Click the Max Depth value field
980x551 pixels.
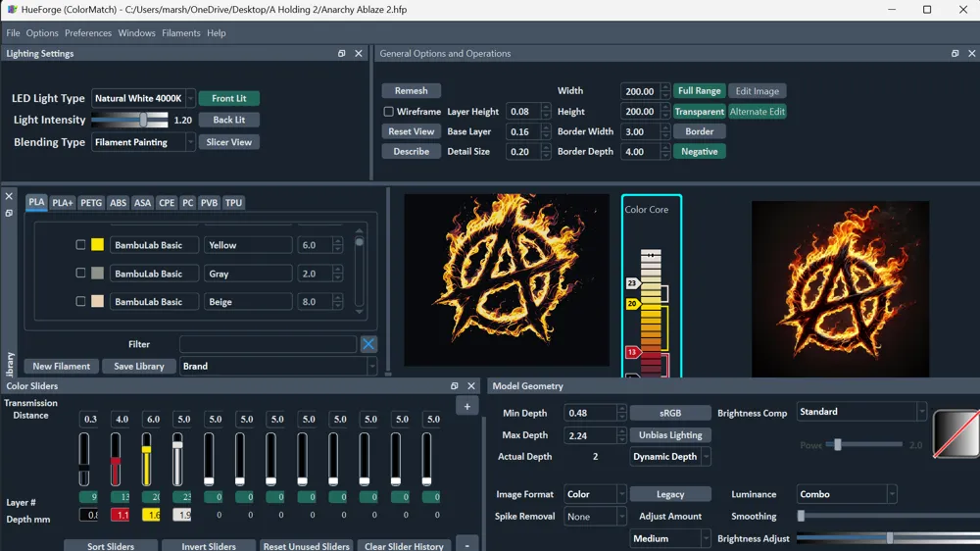pyautogui.click(x=590, y=435)
